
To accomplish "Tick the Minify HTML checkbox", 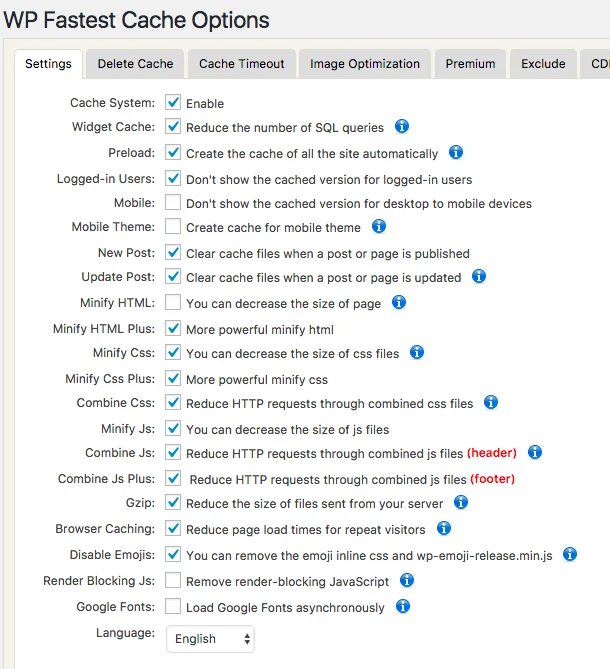I will point(173,302).
